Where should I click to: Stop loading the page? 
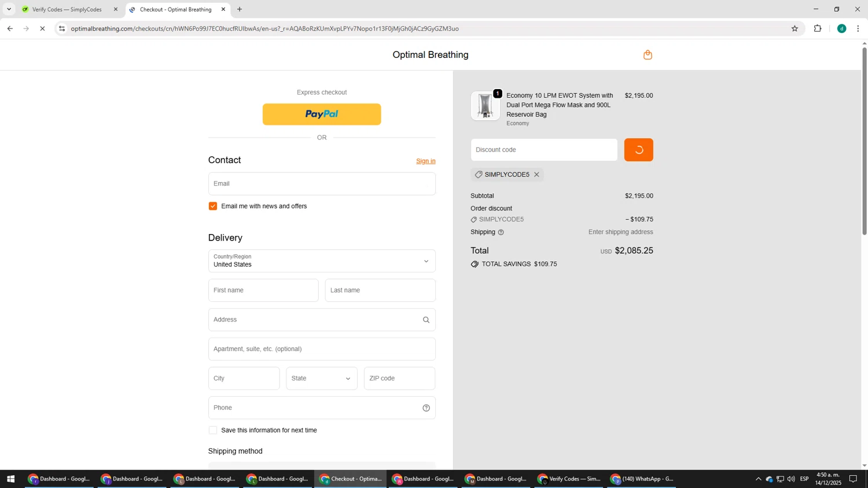42,28
